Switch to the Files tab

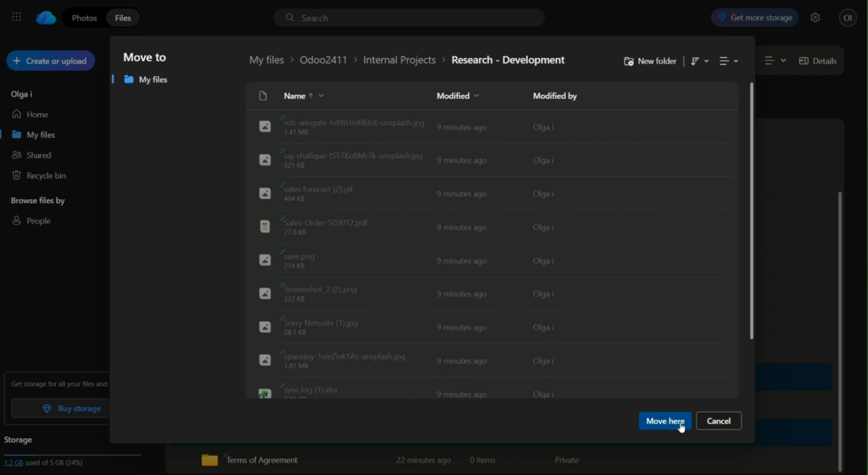click(123, 18)
